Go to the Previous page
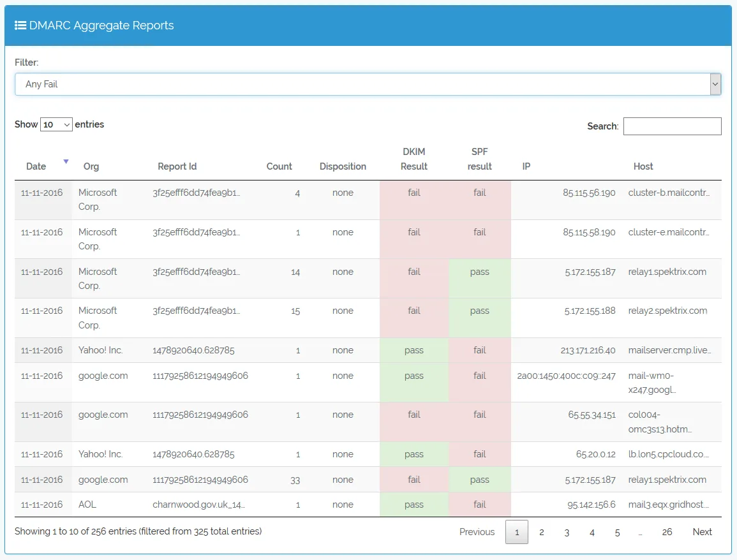 coord(477,532)
